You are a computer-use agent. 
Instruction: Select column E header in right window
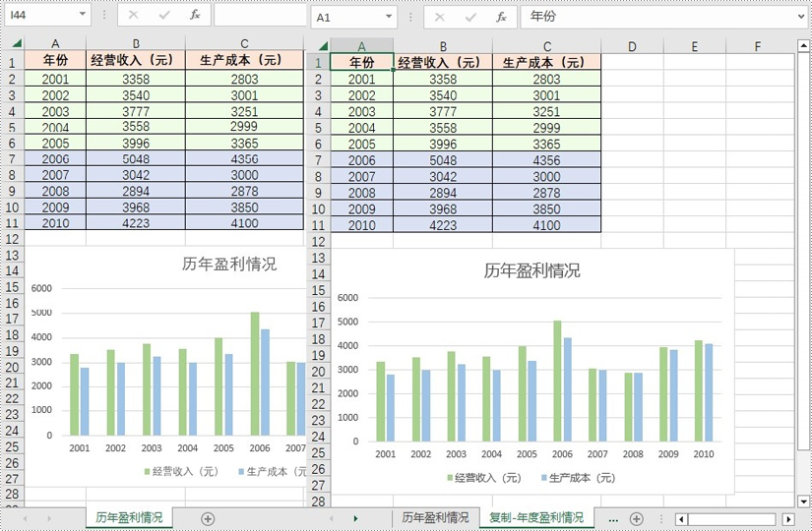695,46
